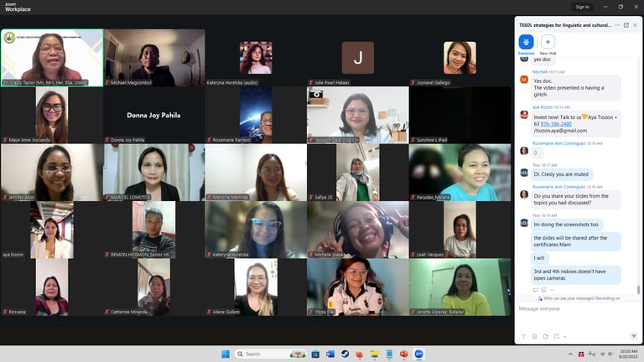The height and width of the screenshot is (362, 644).
Task: Click the Zoom icon in taskbar
Action: [x=419, y=354]
